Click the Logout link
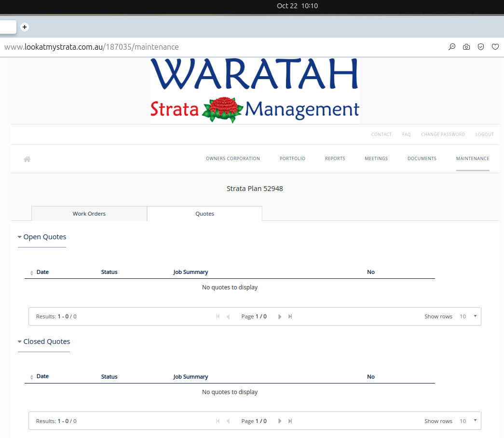 484,135
